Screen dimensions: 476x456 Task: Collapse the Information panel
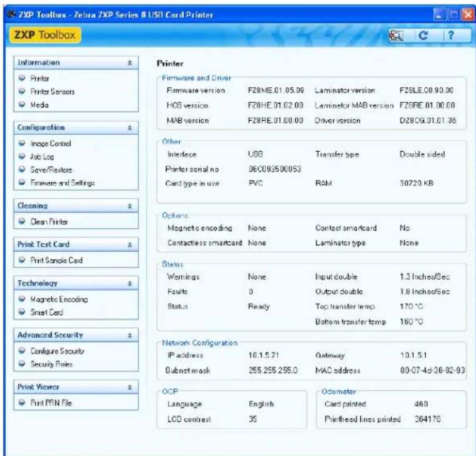coord(130,63)
